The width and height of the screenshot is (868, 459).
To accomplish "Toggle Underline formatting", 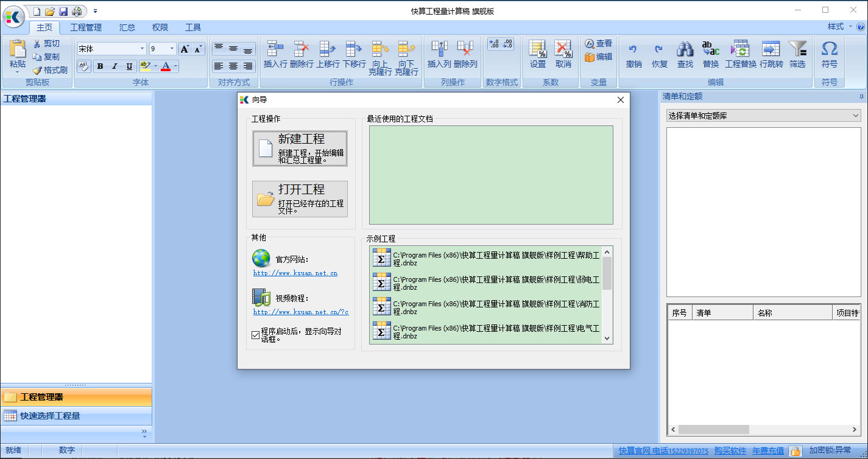I will tap(129, 66).
